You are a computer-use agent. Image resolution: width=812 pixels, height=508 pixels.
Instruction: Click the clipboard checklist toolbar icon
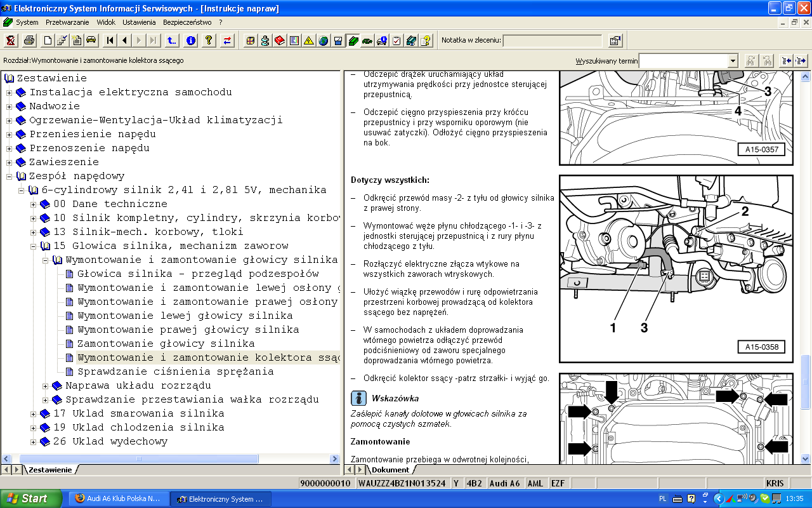click(396, 41)
